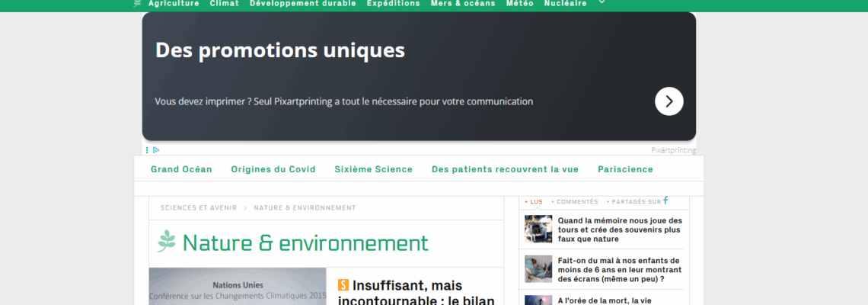Read the article about children under 6 and screens
Image resolution: width=868 pixels, height=305 pixels.
[619, 270]
